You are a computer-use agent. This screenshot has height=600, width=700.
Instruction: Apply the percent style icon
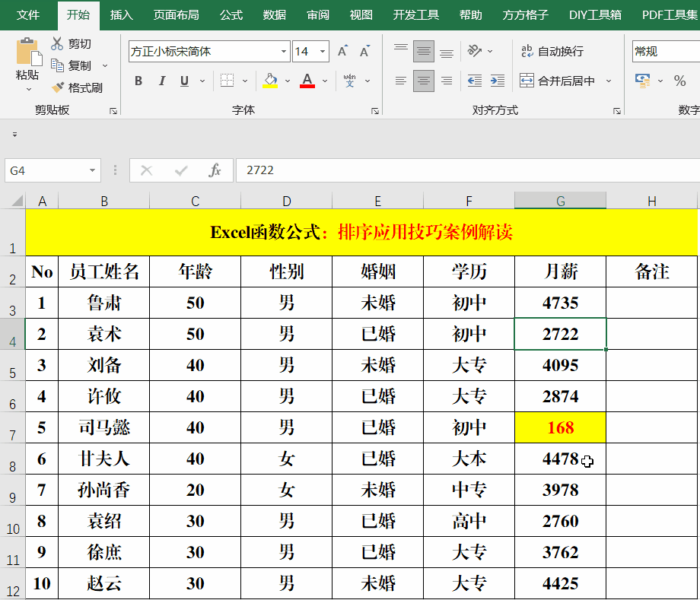click(x=680, y=81)
